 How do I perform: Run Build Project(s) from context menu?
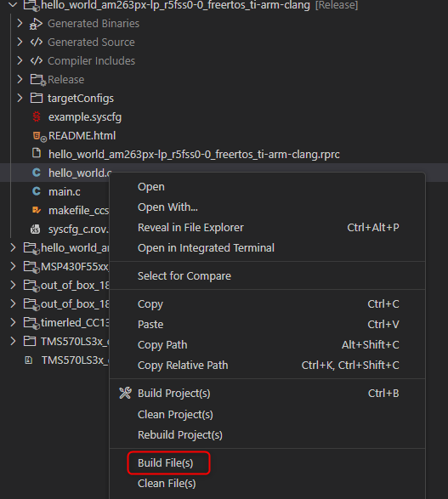(267, 394)
